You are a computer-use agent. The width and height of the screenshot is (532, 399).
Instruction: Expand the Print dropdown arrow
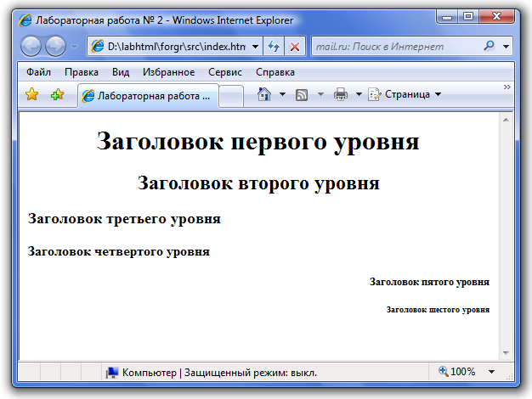click(359, 94)
